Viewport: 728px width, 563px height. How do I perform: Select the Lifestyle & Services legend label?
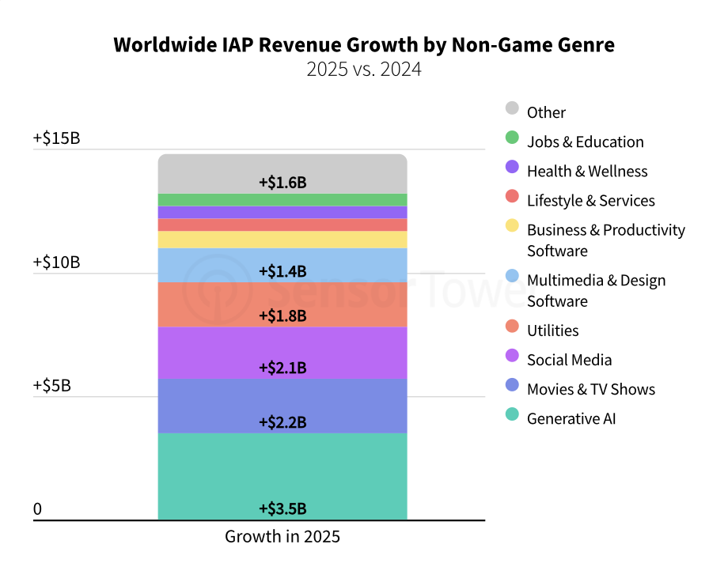click(590, 201)
